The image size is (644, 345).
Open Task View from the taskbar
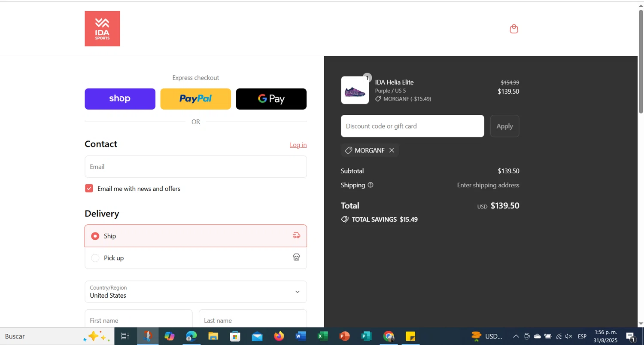click(x=125, y=336)
